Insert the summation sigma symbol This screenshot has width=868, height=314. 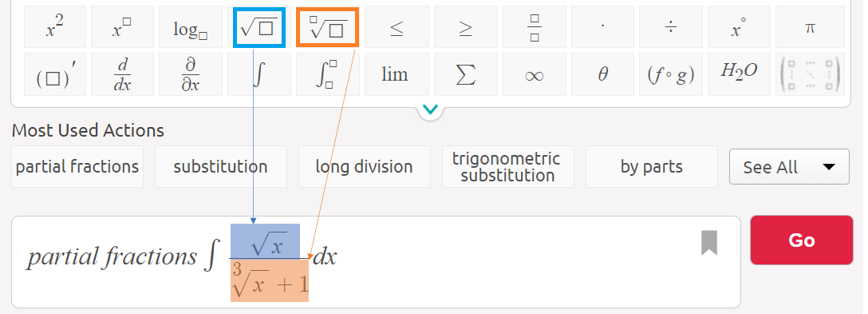click(x=466, y=74)
